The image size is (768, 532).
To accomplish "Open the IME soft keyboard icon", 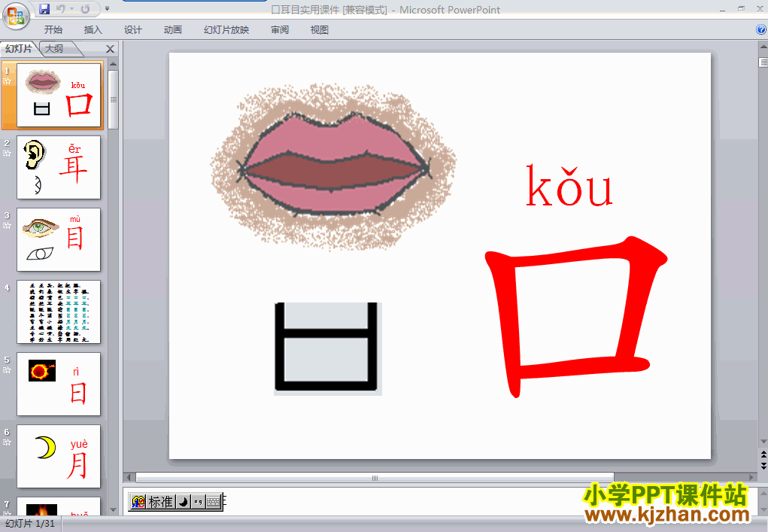I will pyautogui.click(x=214, y=502).
